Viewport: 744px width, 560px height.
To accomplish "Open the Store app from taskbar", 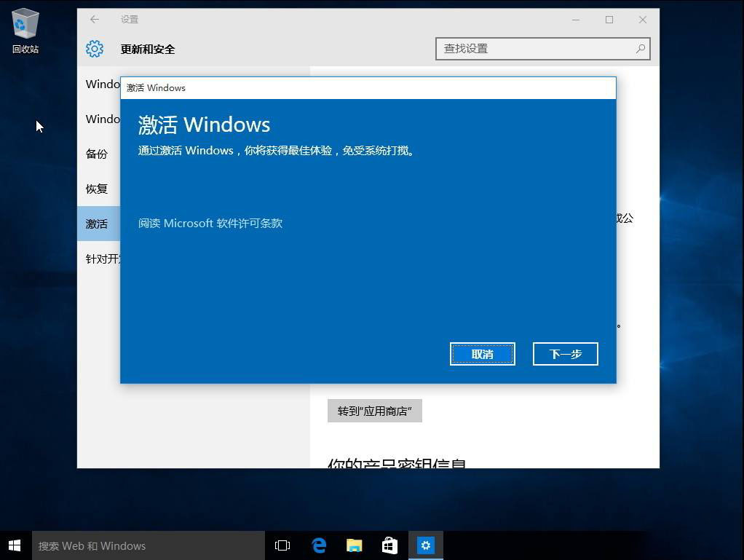I will [389, 545].
